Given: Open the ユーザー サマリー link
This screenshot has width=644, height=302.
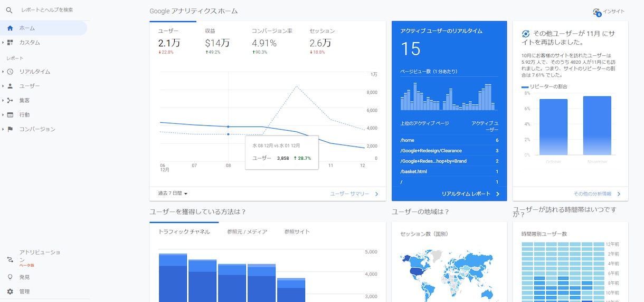Looking at the screenshot, I should (354, 194).
